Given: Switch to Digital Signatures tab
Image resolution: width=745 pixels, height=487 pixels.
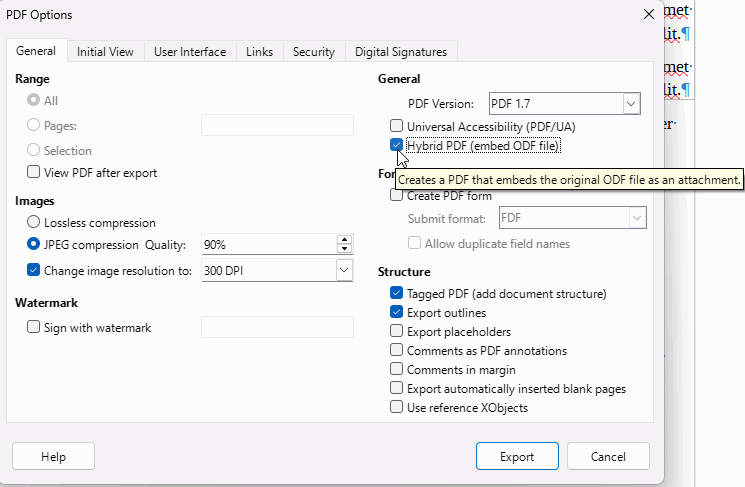Looking at the screenshot, I should click(401, 52).
